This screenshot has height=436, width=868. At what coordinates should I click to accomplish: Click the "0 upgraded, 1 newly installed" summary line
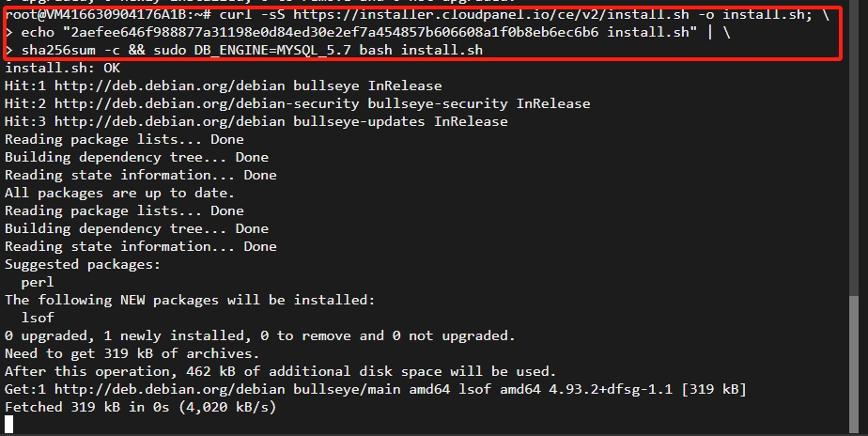point(260,335)
